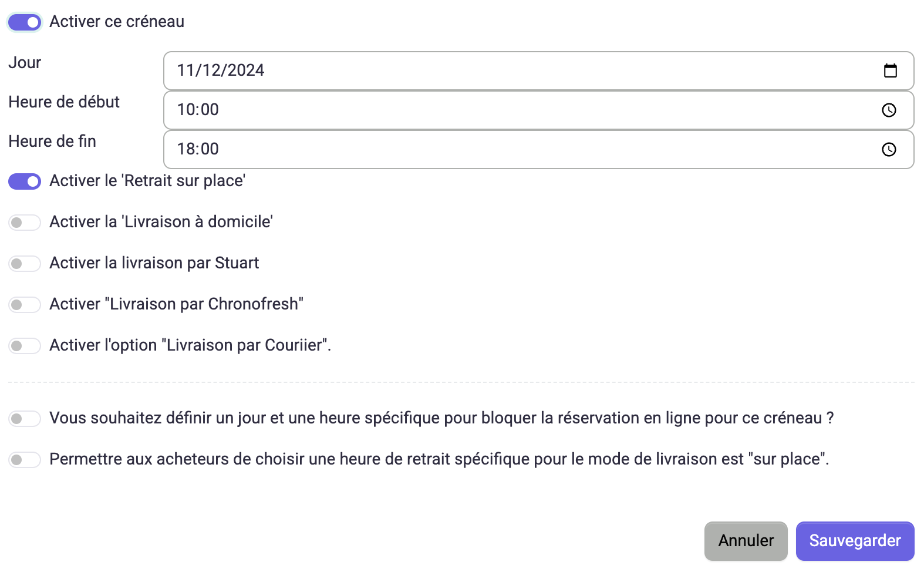This screenshot has width=924, height=572.
Task: Open the calendar picker in Jour field
Action: pyautogui.click(x=890, y=70)
